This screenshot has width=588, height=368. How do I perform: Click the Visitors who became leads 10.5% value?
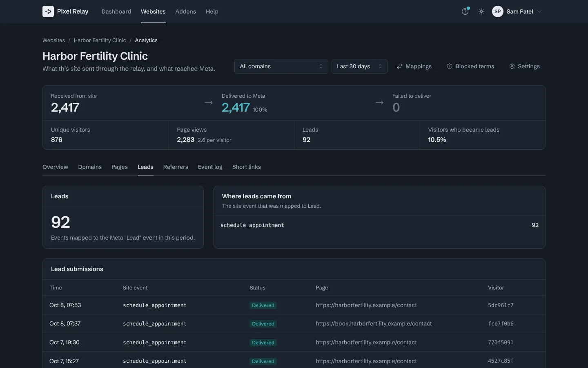(x=437, y=139)
